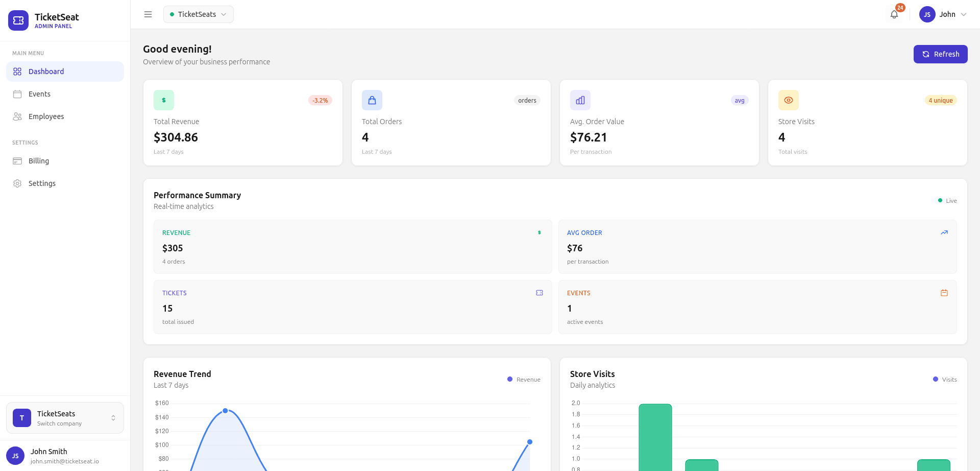Open the Dashboard from the sidebar

click(46, 72)
